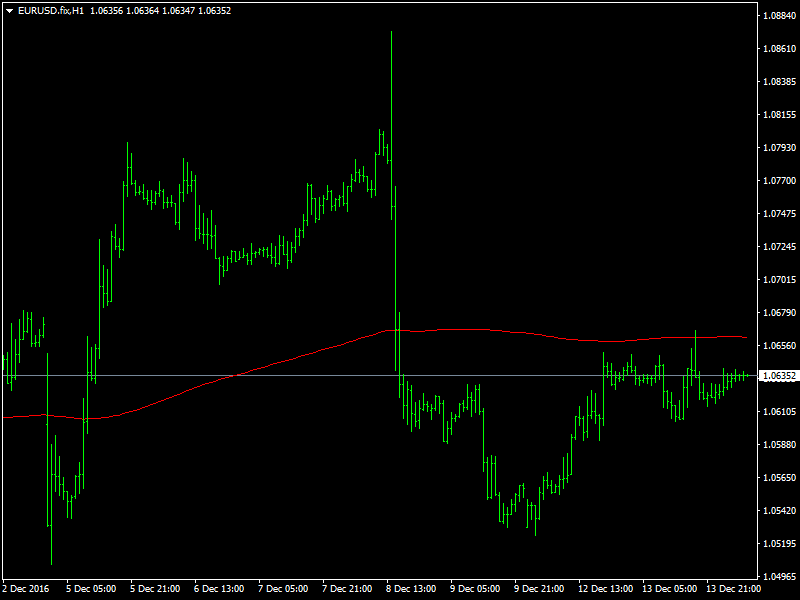Click the 1.05420 price scale label
Viewport: 800px width, 600px height.
pos(779,511)
